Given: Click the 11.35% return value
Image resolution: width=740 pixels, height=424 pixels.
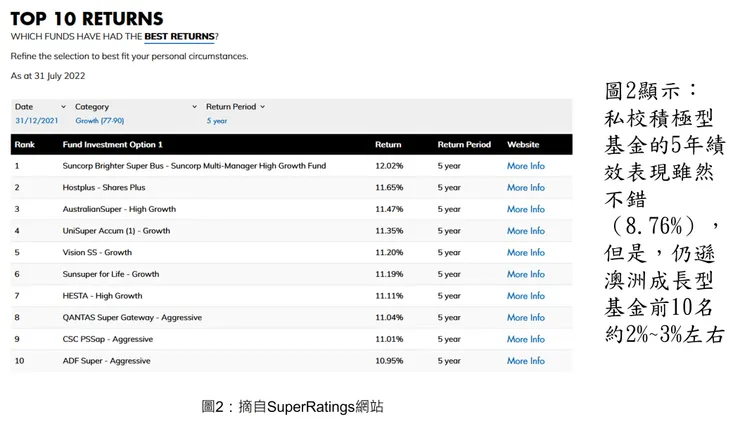Looking at the screenshot, I should pyautogui.click(x=389, y=231).
